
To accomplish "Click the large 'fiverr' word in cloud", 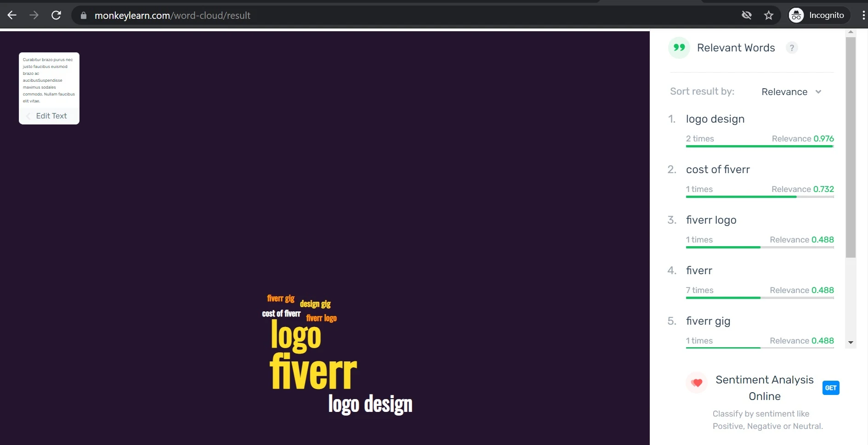I will coord(313,372).
